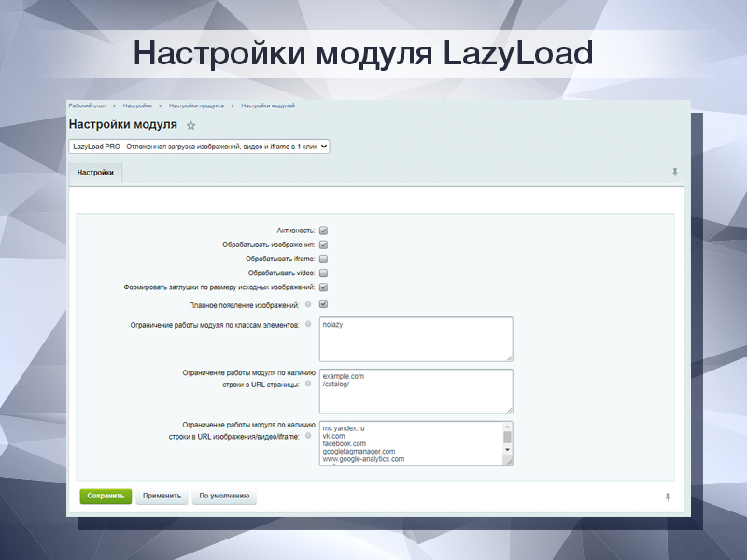This screenshot has height=560, width=747.
Task: Click the up arrow on the domain list scrollbar
Action: pyautogui.click(x=508, y=426)
